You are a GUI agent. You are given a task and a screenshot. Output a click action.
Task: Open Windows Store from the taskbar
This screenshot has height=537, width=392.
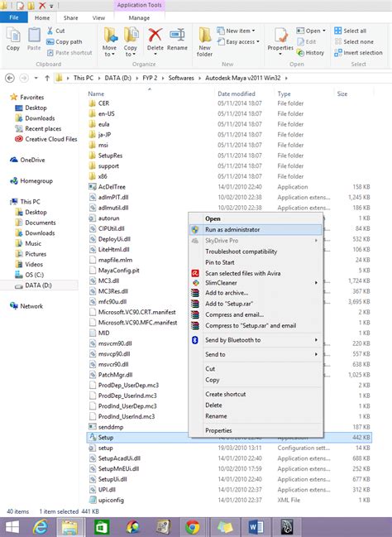point(102,527)
